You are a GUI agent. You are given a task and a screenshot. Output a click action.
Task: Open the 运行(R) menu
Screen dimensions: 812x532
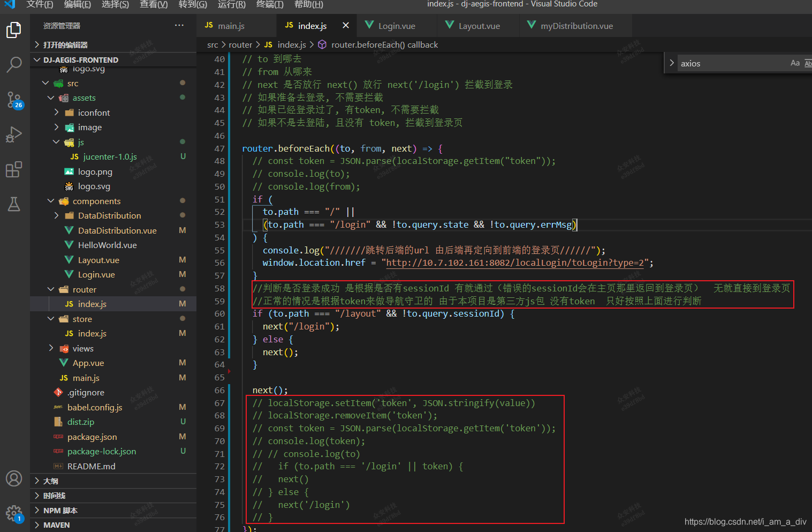[x=232, y=4]
